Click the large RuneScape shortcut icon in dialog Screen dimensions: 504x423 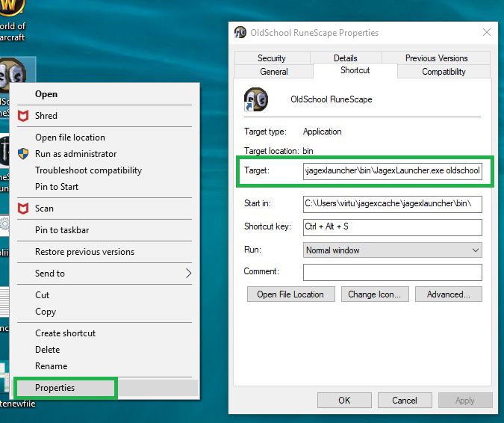[x=256, y=99]
